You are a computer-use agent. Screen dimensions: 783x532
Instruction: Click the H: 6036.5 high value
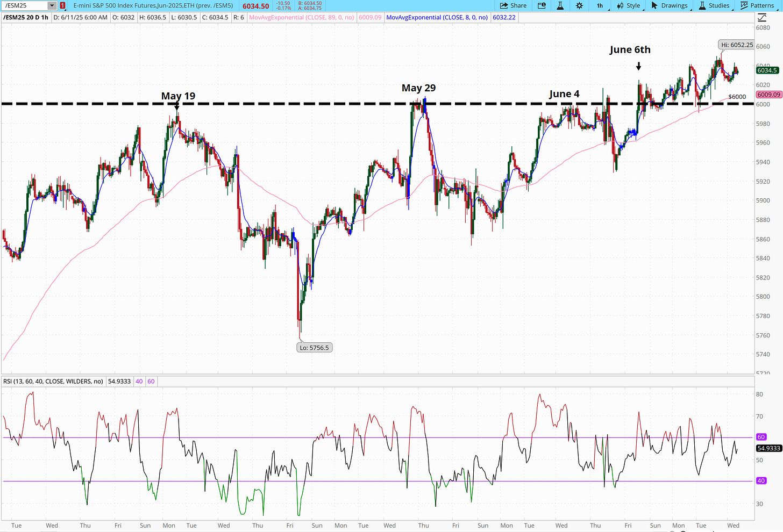[153, 17]
